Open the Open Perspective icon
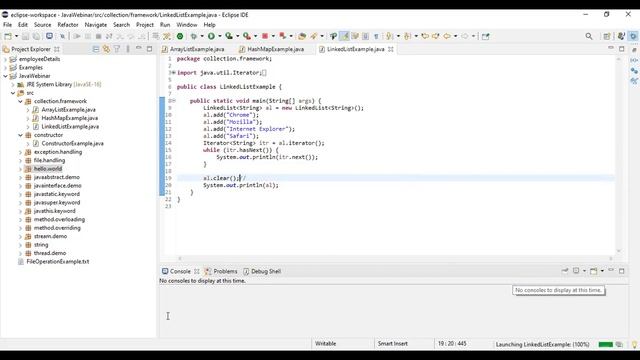Image resolution: width=640 pixels, height=360 pixels. 607,36
